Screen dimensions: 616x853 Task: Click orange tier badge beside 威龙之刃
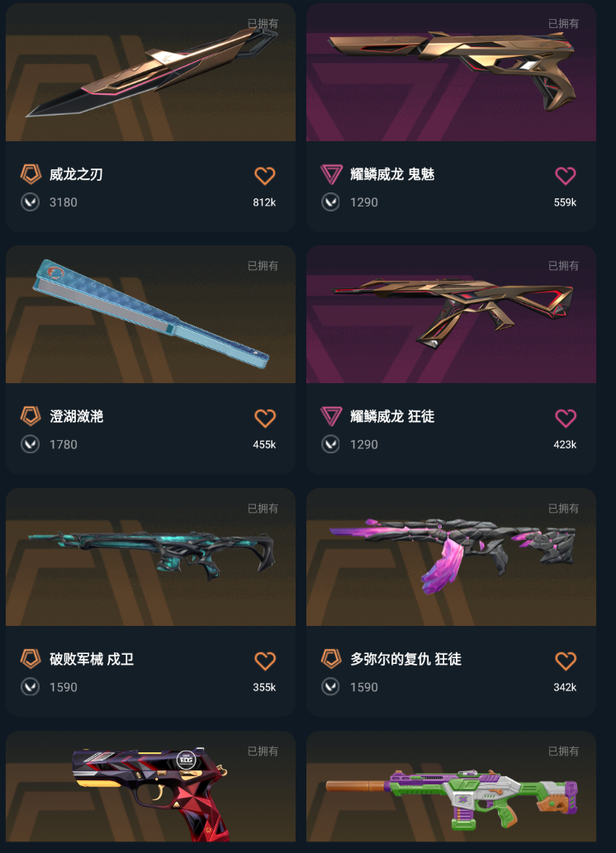click(x=31, y=174)
